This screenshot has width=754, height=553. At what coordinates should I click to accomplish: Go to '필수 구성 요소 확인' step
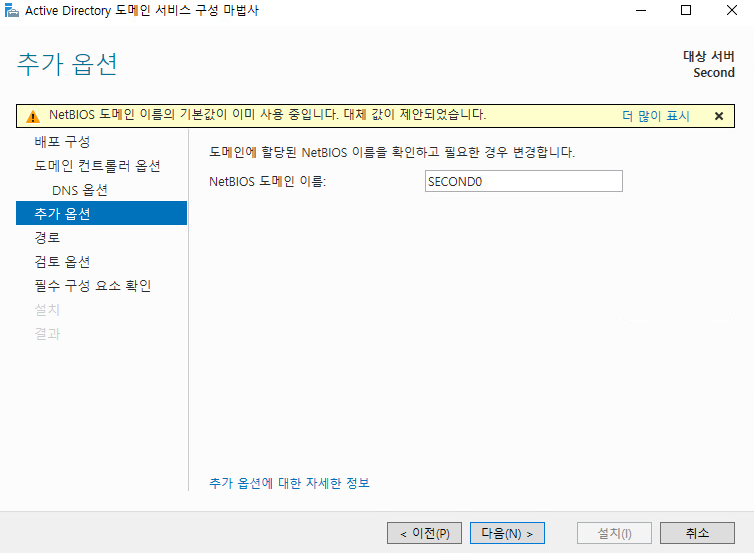93,286
